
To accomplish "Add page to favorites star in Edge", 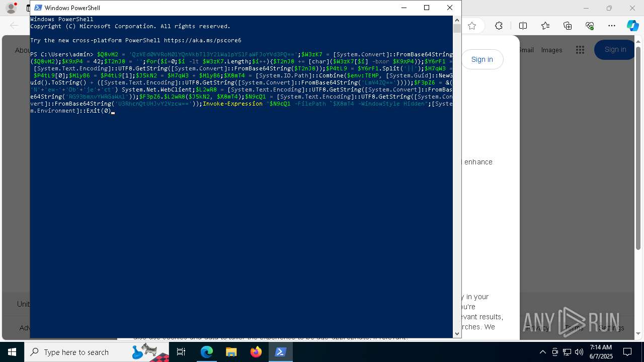I will 472,26.
